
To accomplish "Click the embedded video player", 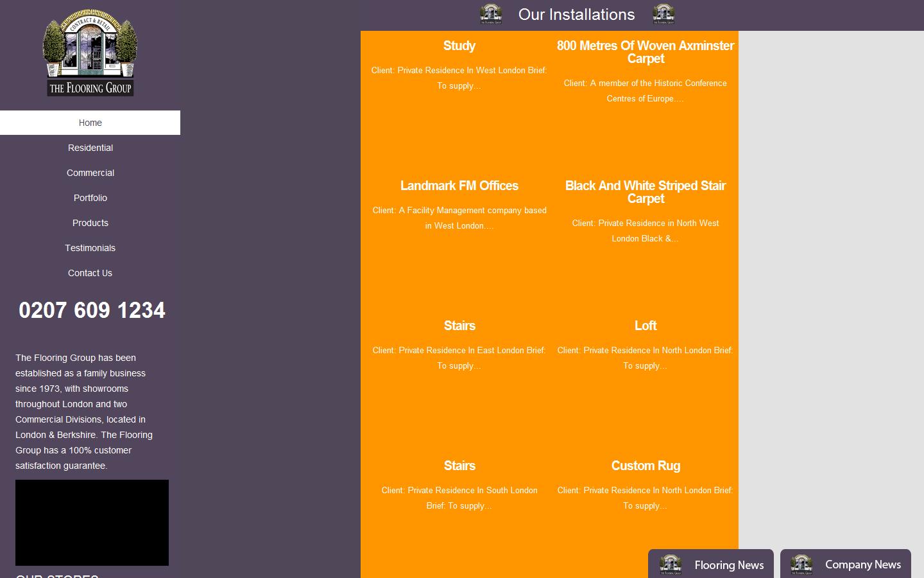I will point(92,522).
